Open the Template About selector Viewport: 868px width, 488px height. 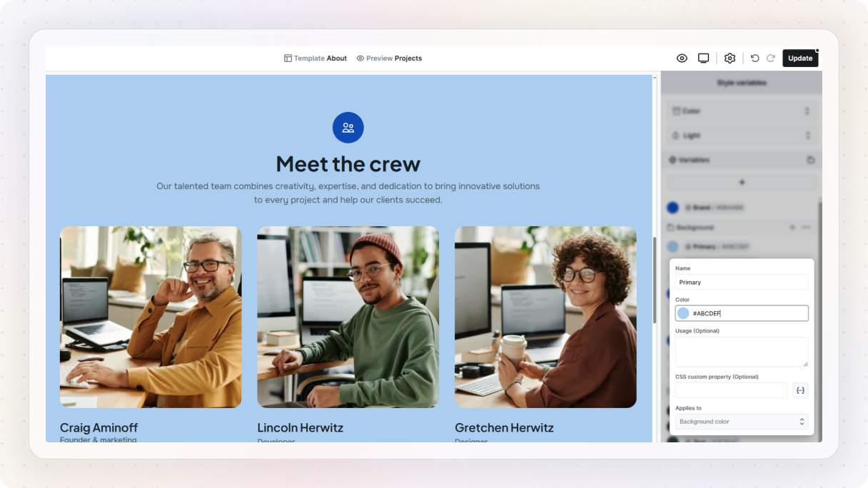coord(316,59)
